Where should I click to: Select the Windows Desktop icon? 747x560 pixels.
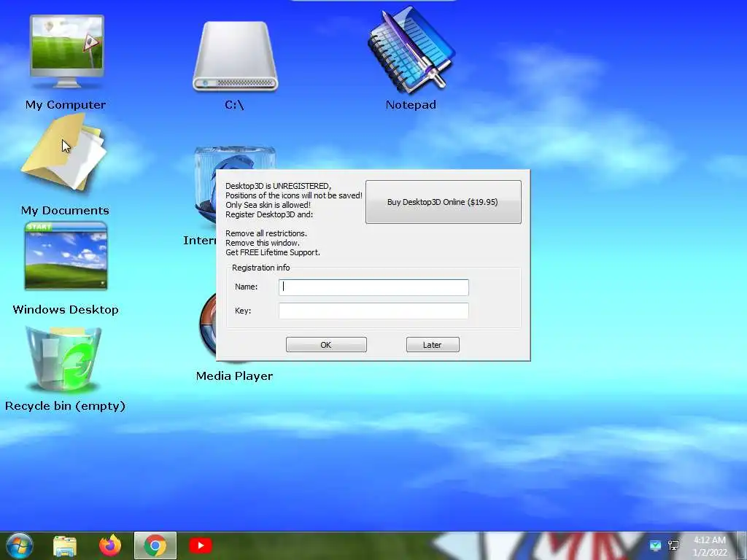coord(66,256)
